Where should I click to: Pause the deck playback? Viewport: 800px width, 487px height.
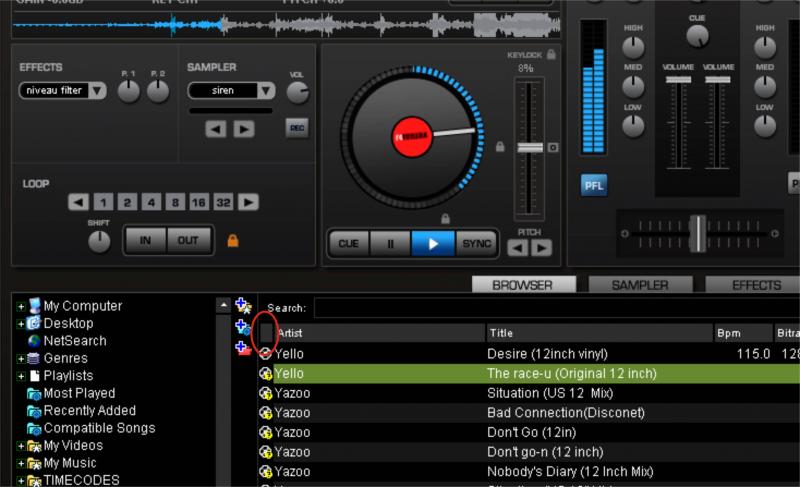[x=390, y=244]
